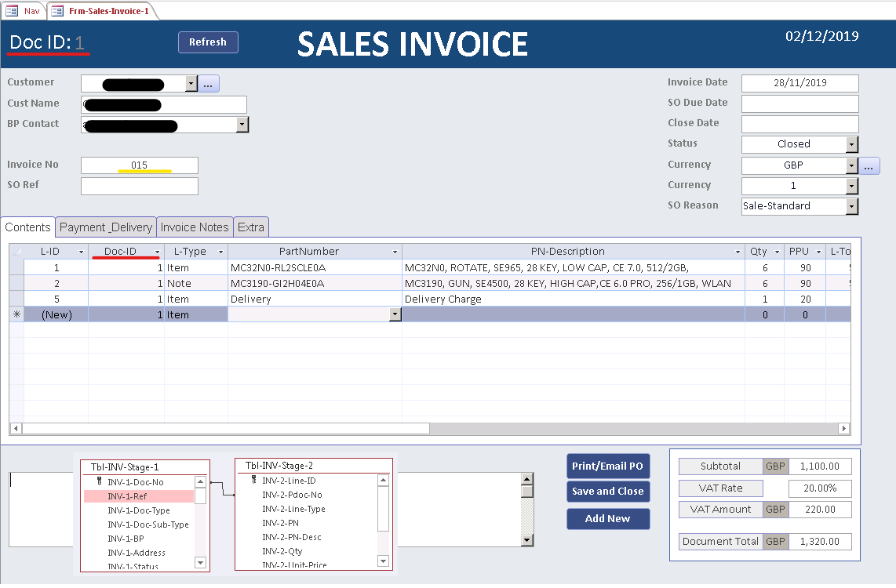Click datasheet horizontal scroll left arrow
896x588 pixels.
click(x=16, y=428)
